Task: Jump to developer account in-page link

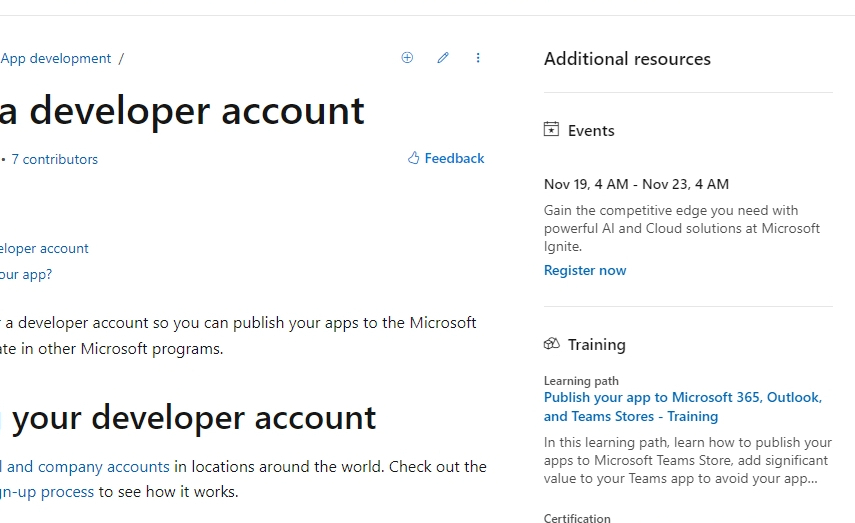Action: click(44, 249)
